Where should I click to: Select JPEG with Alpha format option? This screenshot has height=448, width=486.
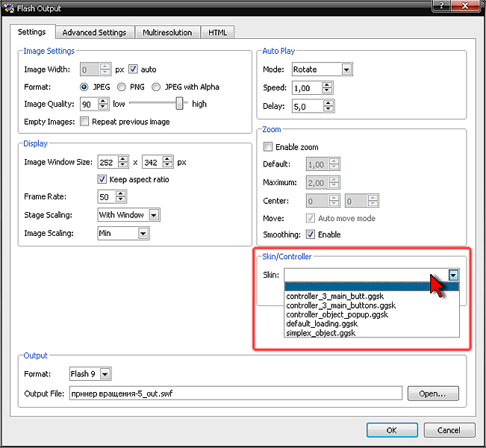pos(156,87)
